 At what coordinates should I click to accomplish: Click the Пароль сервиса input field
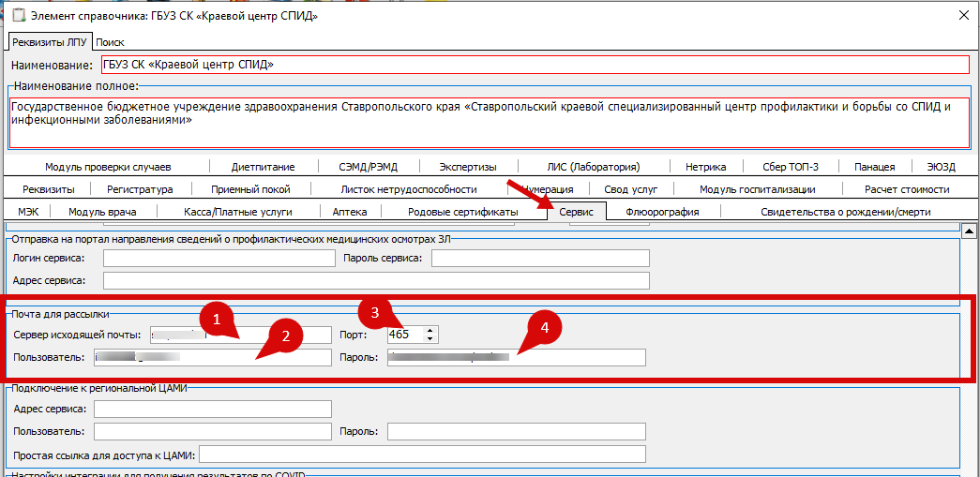coord(539,258)
